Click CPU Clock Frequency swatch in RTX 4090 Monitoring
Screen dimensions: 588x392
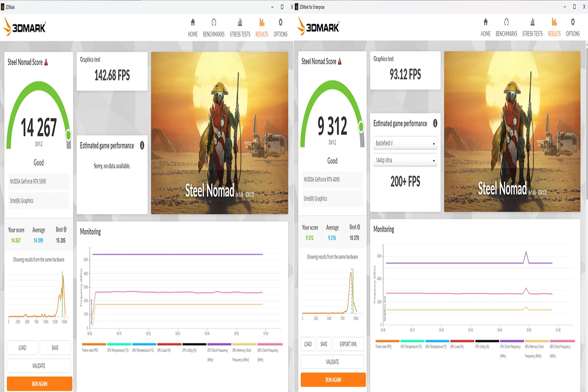point(513,341)
